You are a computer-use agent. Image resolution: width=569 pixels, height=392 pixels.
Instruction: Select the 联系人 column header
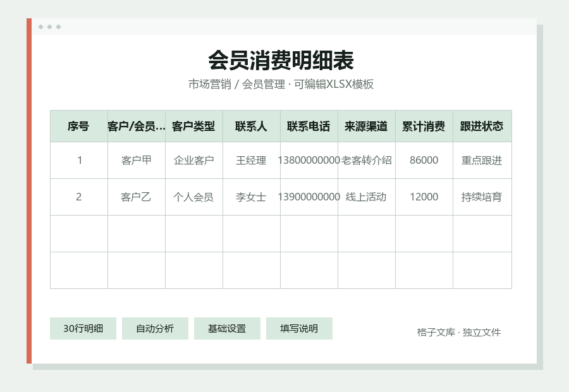click(x=252, y=126)
